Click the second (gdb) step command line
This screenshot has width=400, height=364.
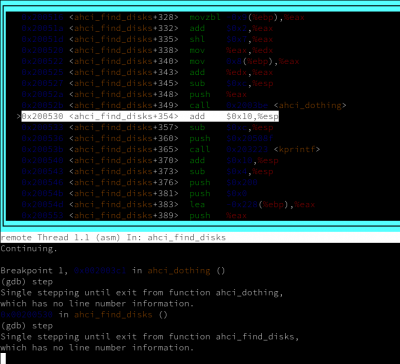[x=26, y=326]
